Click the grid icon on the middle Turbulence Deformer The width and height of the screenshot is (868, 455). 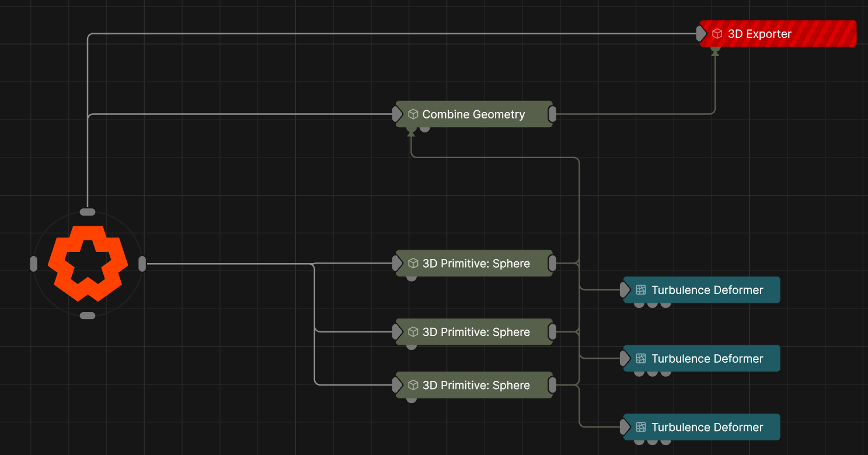point(640,358)
